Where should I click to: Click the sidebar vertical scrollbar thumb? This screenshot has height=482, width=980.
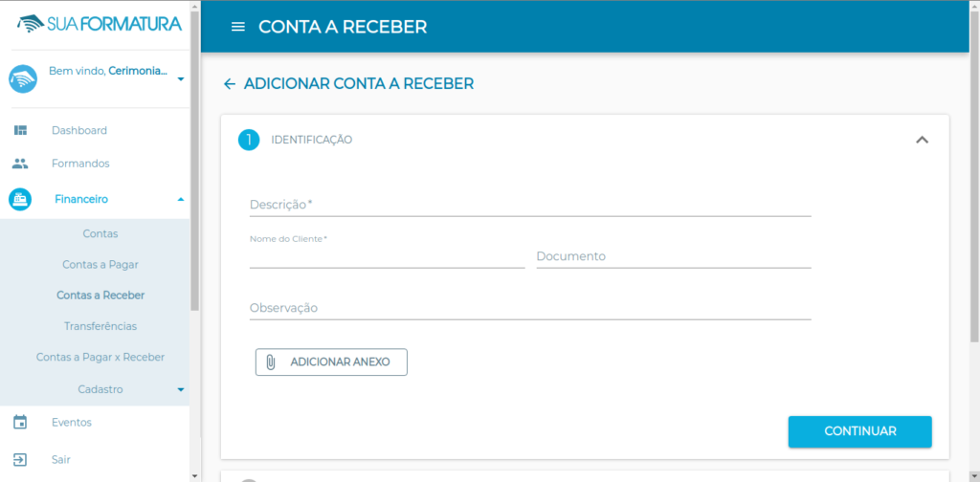coord(194,161)
